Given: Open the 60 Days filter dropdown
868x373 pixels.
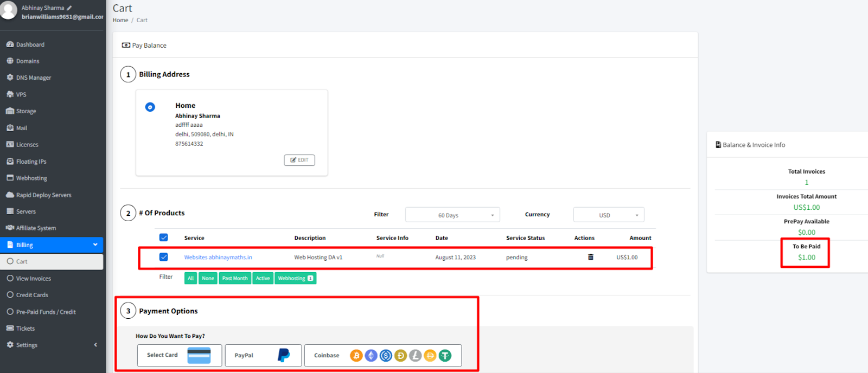Looking at the screenshot, I should 452,215.
